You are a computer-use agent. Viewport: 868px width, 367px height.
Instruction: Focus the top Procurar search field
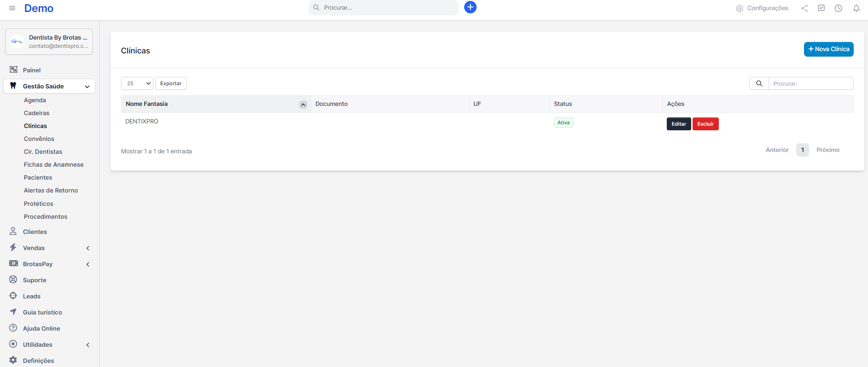click(387, 8)
